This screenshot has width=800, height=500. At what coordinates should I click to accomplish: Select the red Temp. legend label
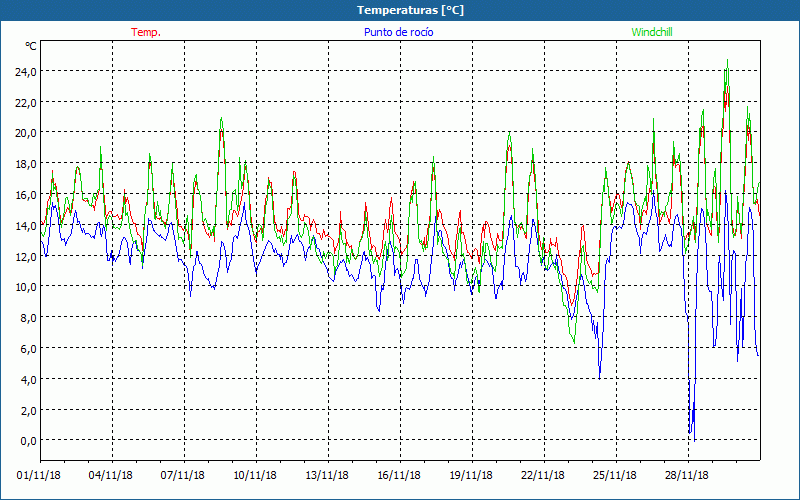pyautogui.click(x=146, y=32)
